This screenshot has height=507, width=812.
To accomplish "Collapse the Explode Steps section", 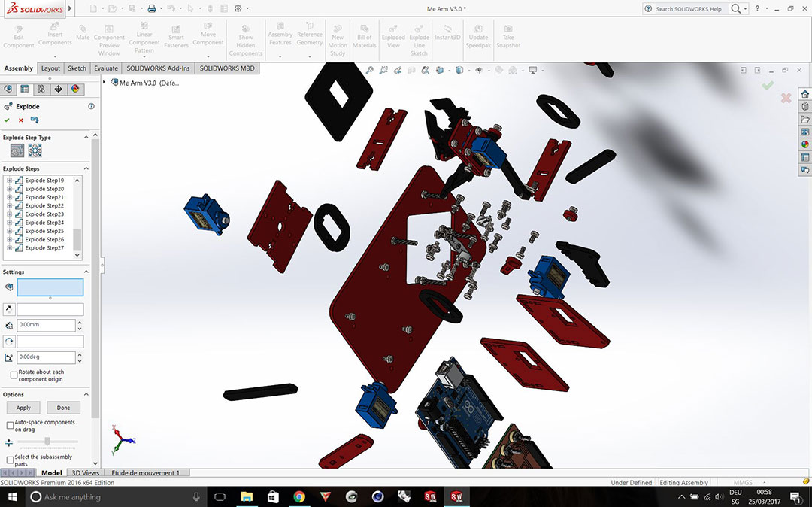I will [x=86, y=168].
